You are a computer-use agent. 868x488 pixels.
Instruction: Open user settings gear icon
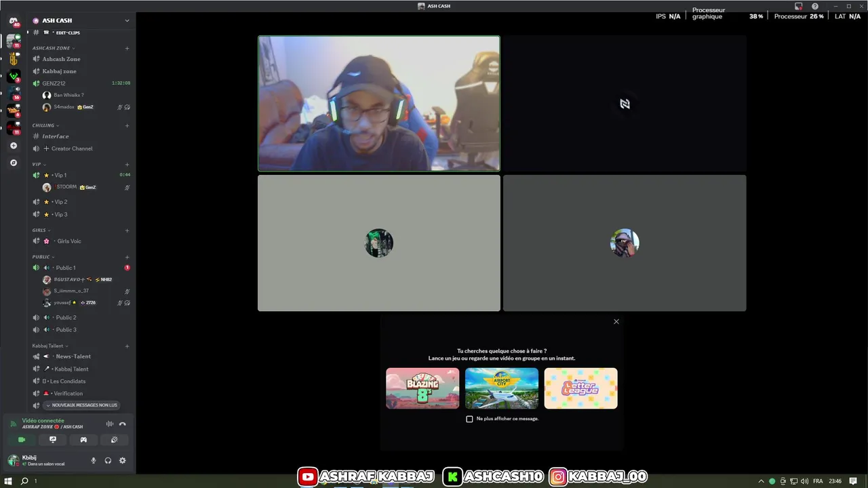(122, 461)
